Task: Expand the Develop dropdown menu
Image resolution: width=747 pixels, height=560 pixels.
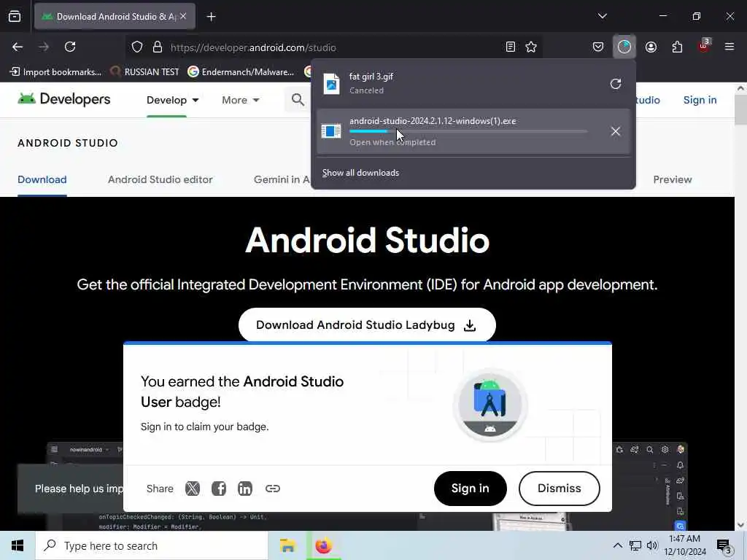Action: [x=172, y=100]
